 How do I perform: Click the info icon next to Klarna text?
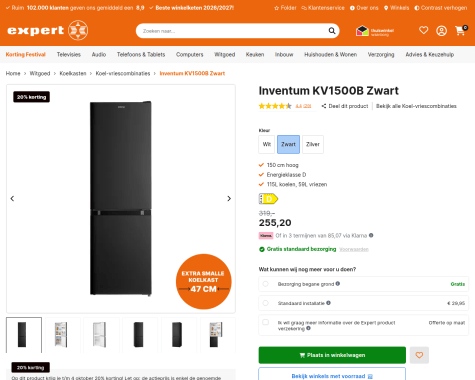point(371,235)
